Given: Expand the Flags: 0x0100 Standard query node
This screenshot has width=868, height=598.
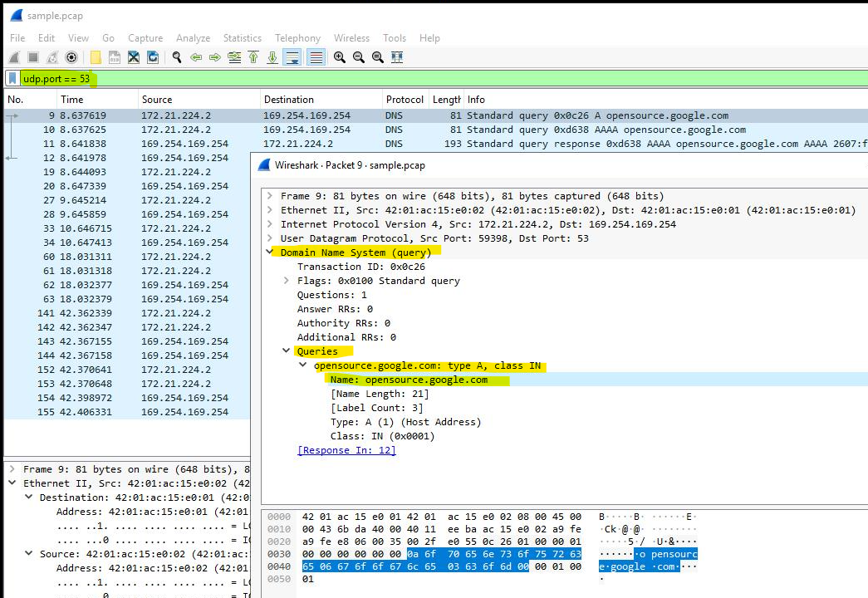Looking at the screenshot, I should point(287,281).
